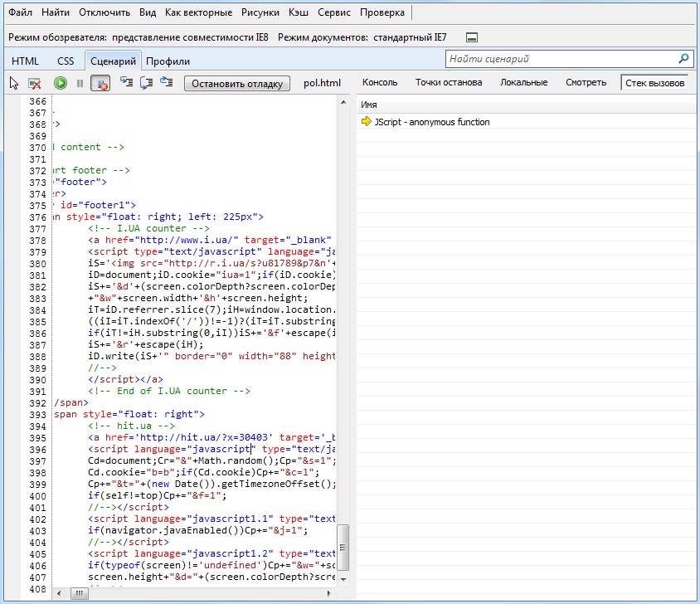Screen dimensions: 700x604
Task: Click the step into icon
Action: coord(126,82)
